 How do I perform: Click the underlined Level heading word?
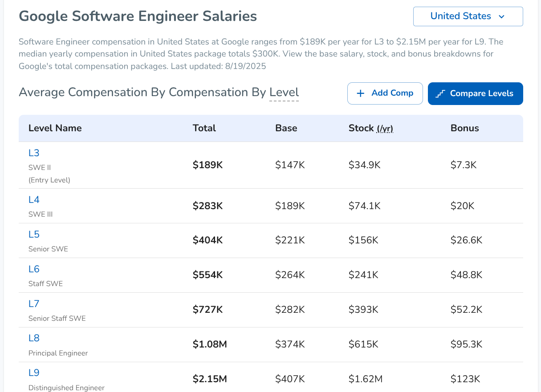pyautogui.click(x=284, y=93)
